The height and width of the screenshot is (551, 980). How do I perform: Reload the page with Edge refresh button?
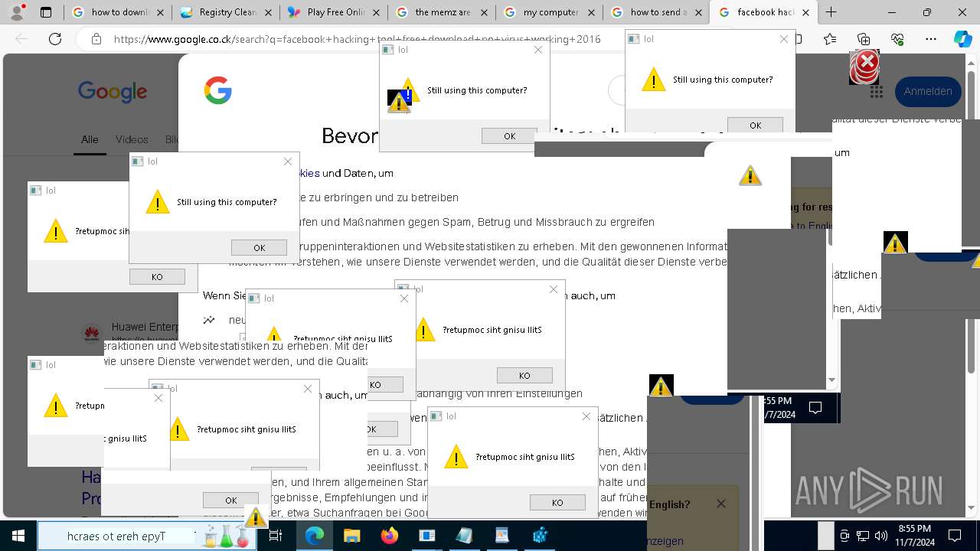pos(55,39)
